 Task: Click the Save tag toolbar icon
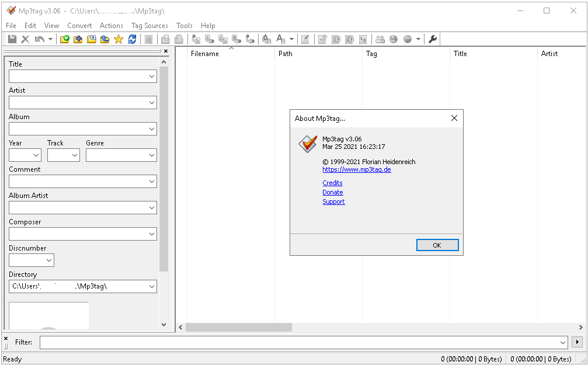tap(12, 39)
